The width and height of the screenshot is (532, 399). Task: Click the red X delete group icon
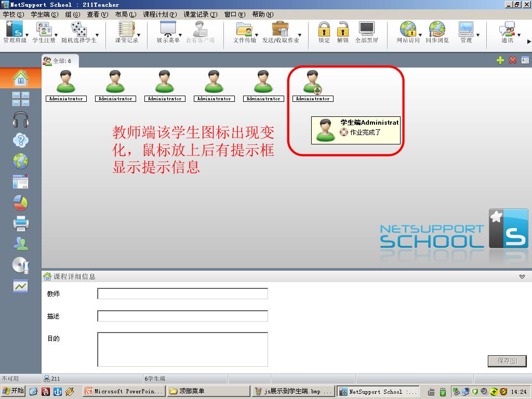coord(513,60)
